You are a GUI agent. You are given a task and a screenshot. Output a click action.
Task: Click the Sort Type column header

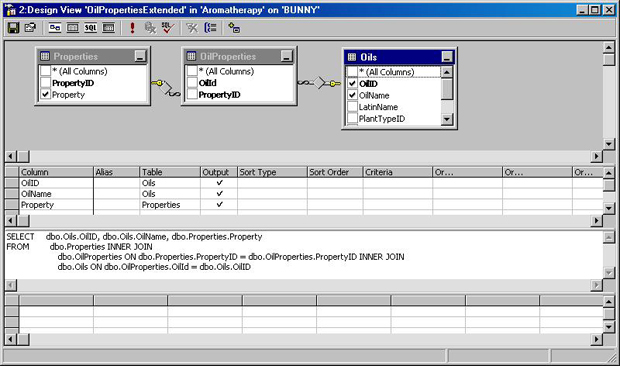[272, 172]
